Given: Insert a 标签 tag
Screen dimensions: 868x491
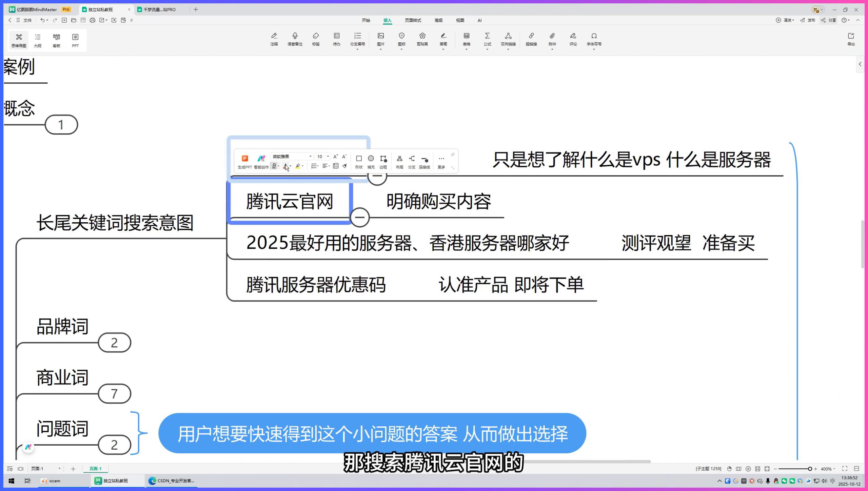Looking at the screenshot, I should coord(316,39).
